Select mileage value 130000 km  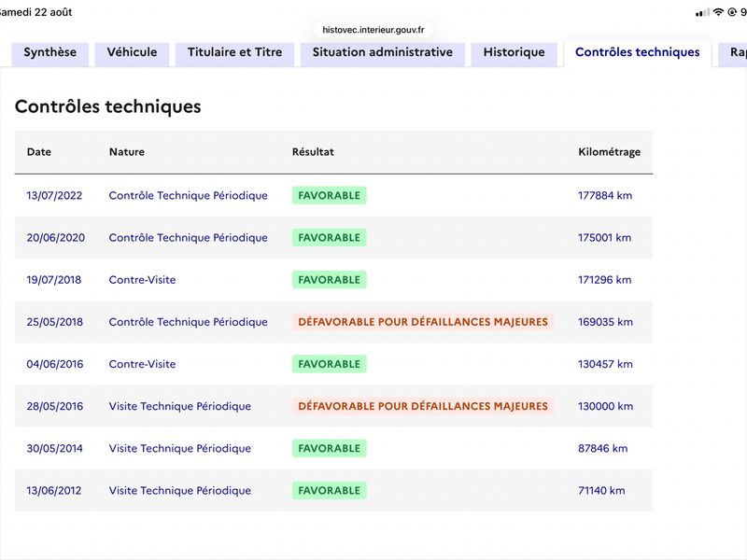tap(605, 406)
